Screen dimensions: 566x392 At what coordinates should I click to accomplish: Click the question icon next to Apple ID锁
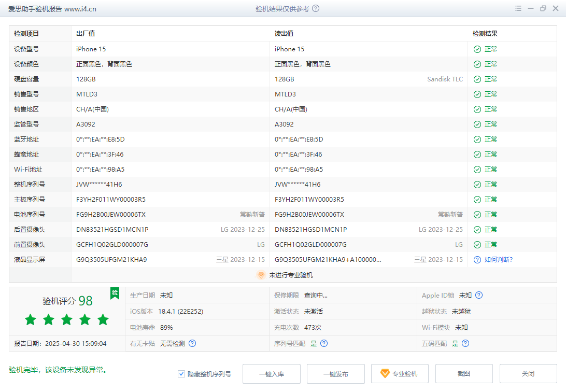click(x=478, y=295)
